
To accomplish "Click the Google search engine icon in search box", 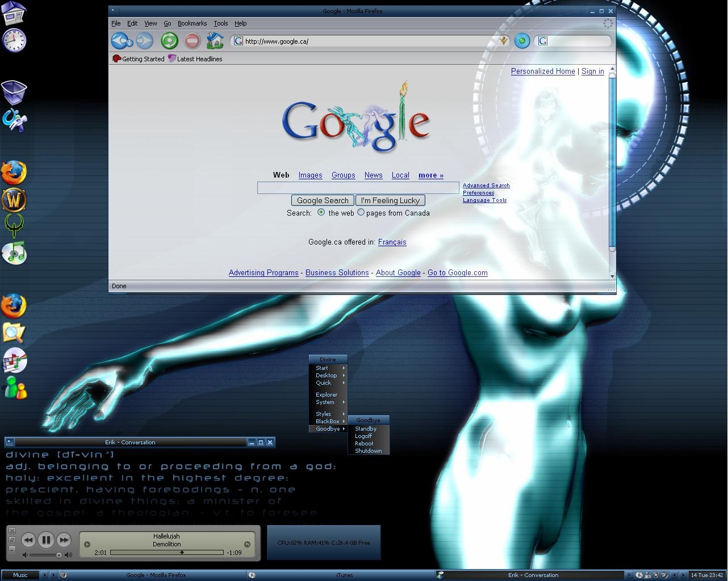I will 543,41.
